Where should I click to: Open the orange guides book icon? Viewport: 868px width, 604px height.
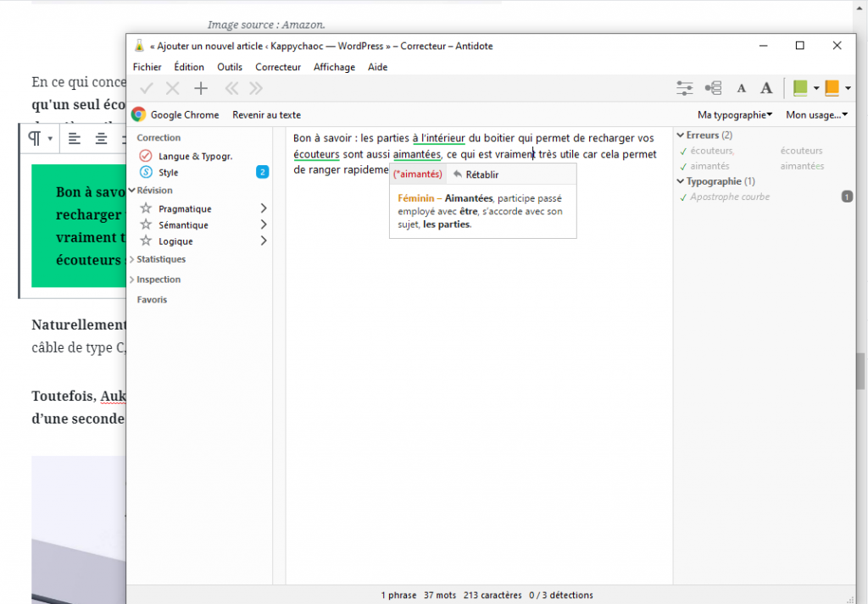coord(832,88)
